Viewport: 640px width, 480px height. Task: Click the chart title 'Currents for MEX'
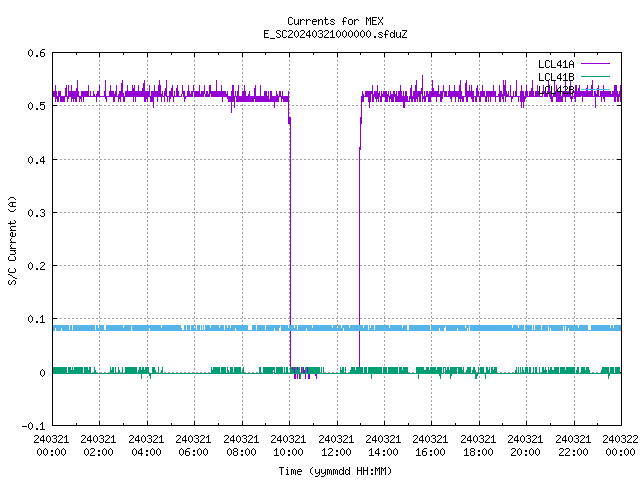tap(335, 21)
